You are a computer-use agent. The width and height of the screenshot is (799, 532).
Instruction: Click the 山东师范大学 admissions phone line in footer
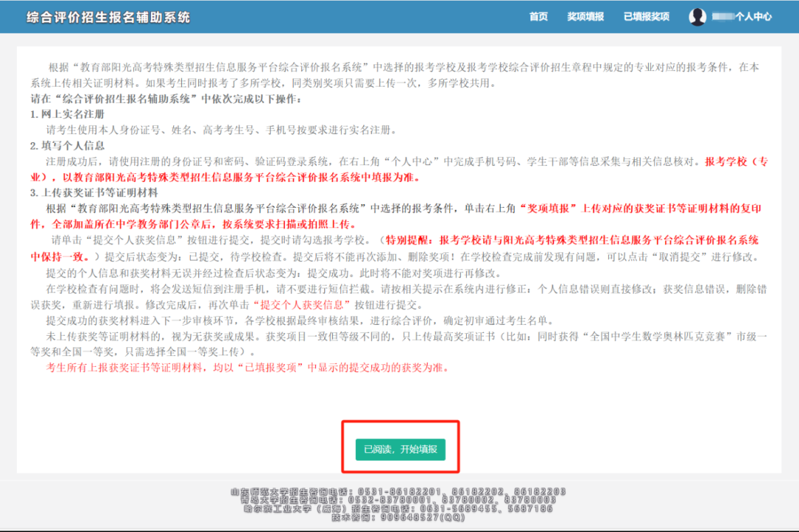[399, 491]
